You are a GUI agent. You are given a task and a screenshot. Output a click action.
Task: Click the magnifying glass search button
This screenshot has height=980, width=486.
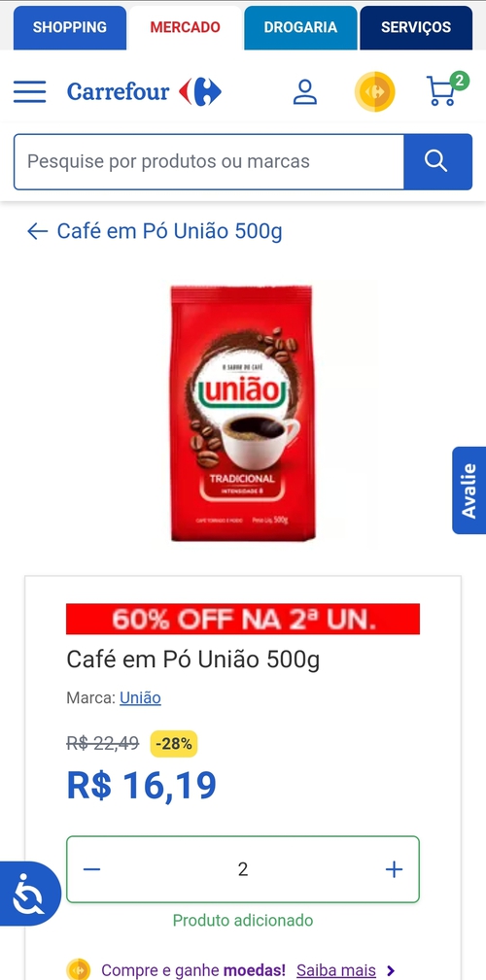pyautogui.click(x=437, y=161)
